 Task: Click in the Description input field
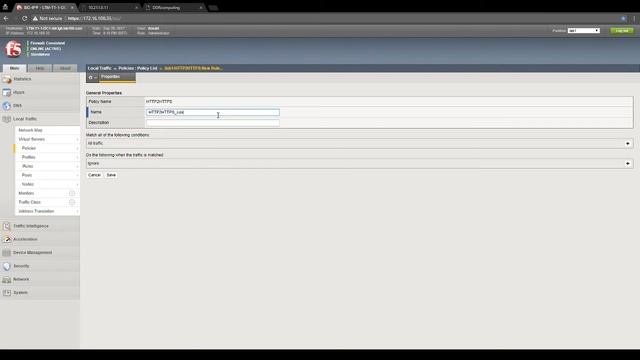tap(213, 123)
